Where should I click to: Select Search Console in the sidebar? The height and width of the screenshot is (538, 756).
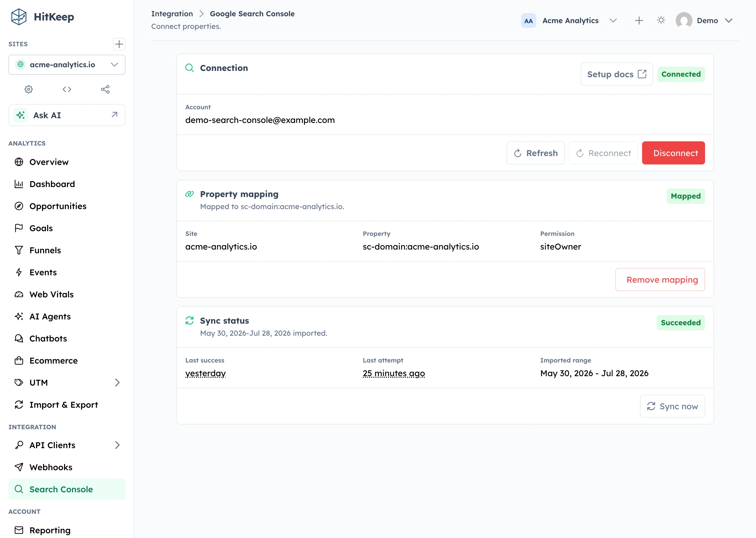[67, 489]
